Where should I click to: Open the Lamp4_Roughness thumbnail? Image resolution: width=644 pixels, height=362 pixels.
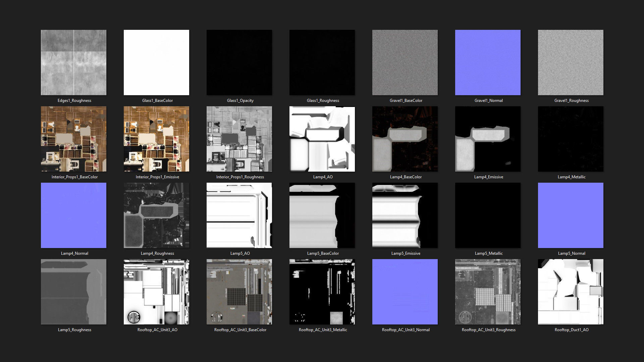click(x=156, y=215)
